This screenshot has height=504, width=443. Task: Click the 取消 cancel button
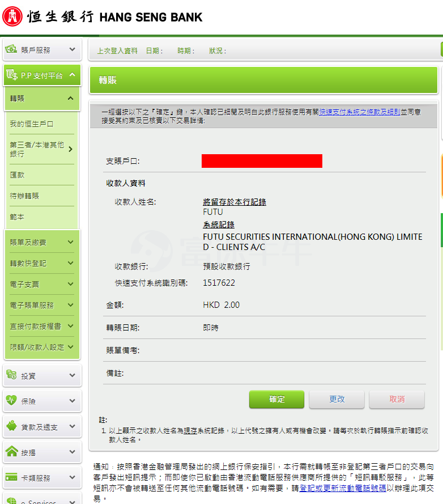[x=397, y=399]
